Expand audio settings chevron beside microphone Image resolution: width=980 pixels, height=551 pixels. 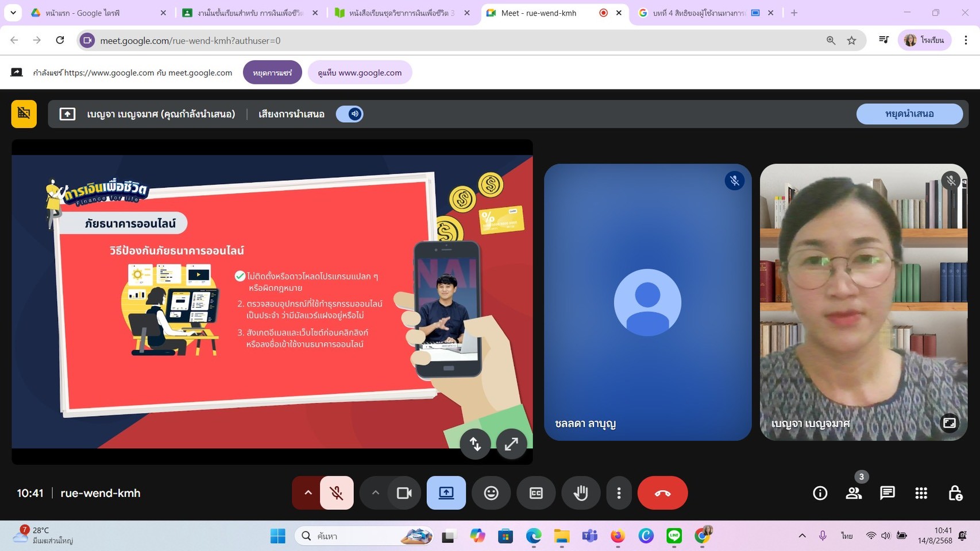[x=308, y=493]
